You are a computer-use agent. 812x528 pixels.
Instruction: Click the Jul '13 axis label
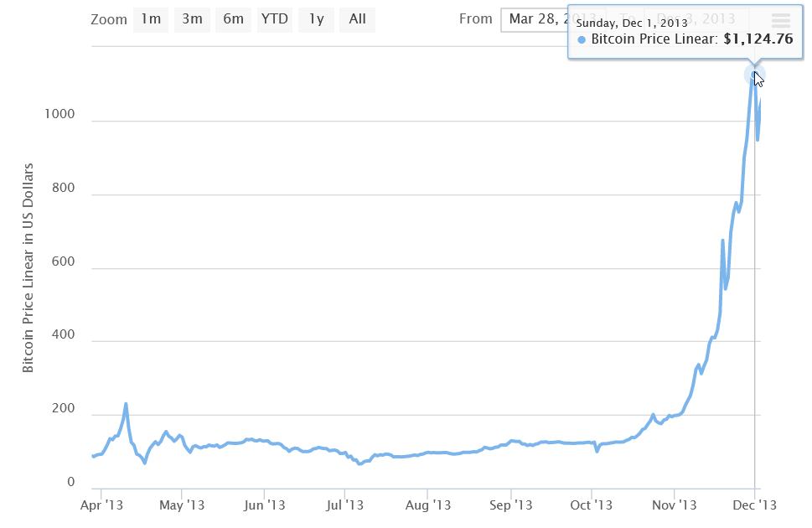pos(344,505)
